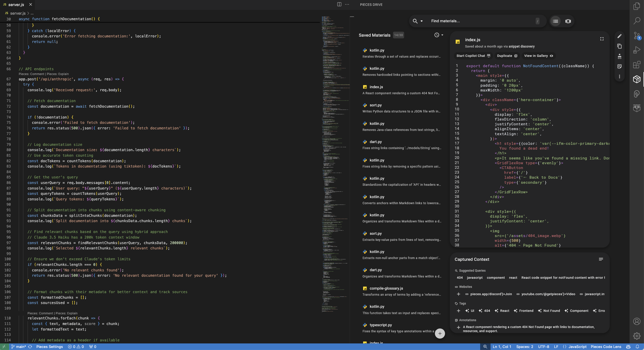Change indentation via Spaces: 2

pyautogui.click(x=525, y=347)
